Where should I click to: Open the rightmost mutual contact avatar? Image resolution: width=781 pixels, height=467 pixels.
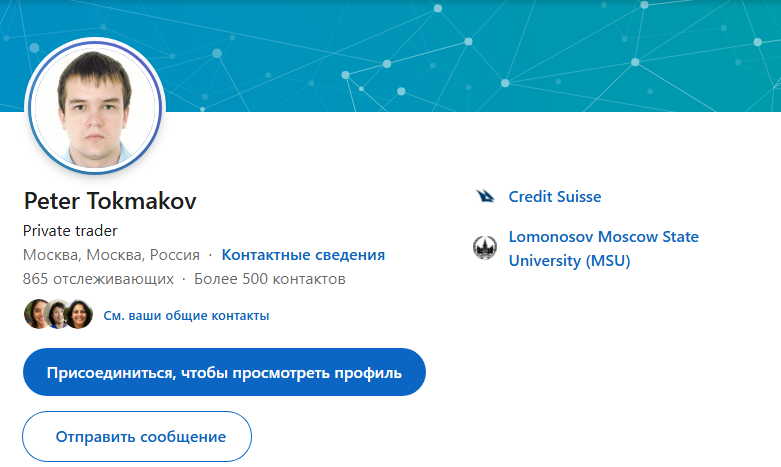79,315
